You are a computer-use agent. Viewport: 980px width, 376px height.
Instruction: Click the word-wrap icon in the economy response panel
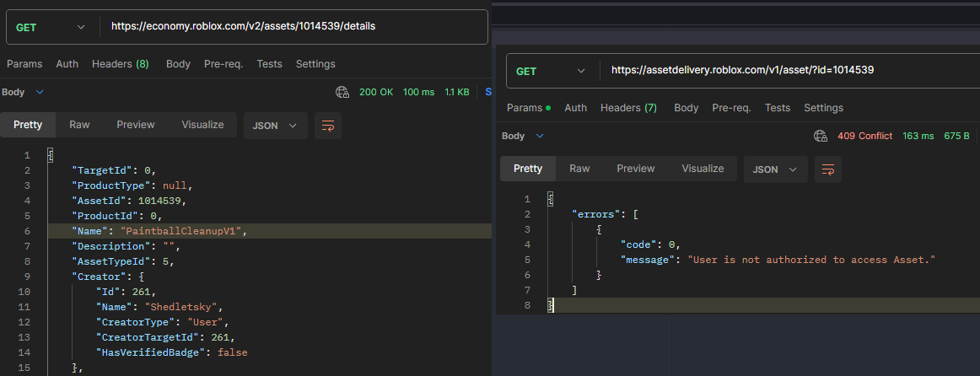coord(328,126)
